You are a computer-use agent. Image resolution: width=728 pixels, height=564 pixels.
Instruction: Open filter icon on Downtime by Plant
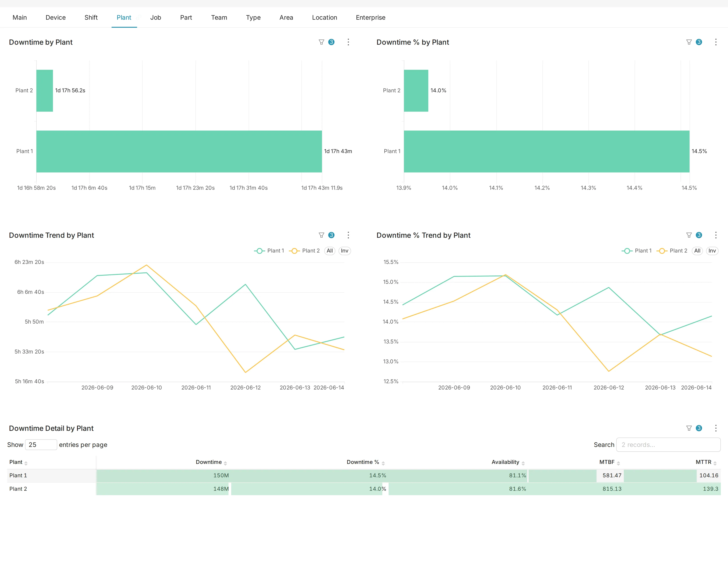pyautogui.click(x=321, y=42)
